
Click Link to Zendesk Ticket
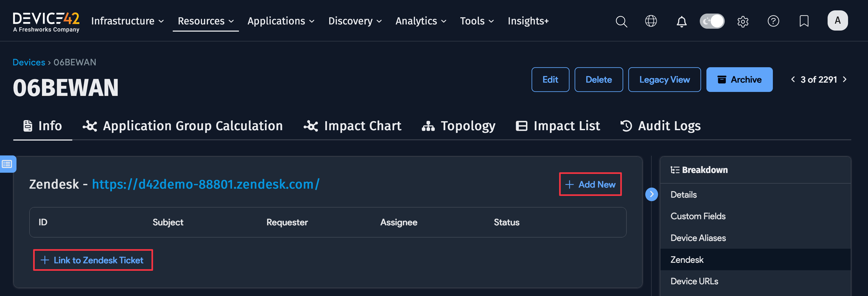click(93, 260)
